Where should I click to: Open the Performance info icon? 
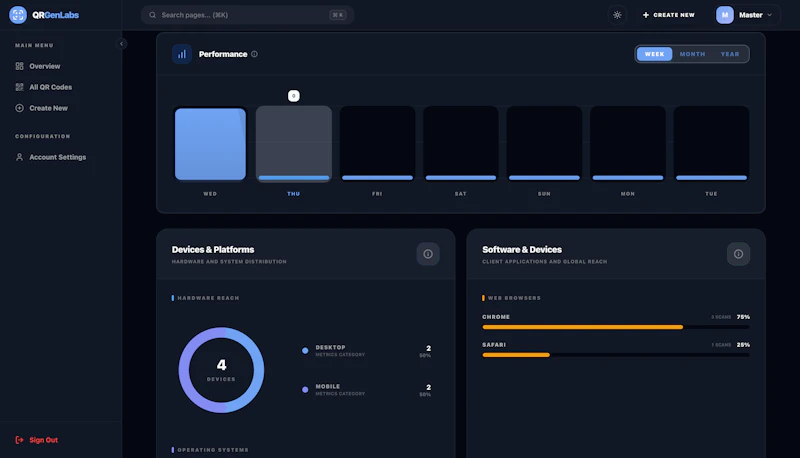point(254,54)
